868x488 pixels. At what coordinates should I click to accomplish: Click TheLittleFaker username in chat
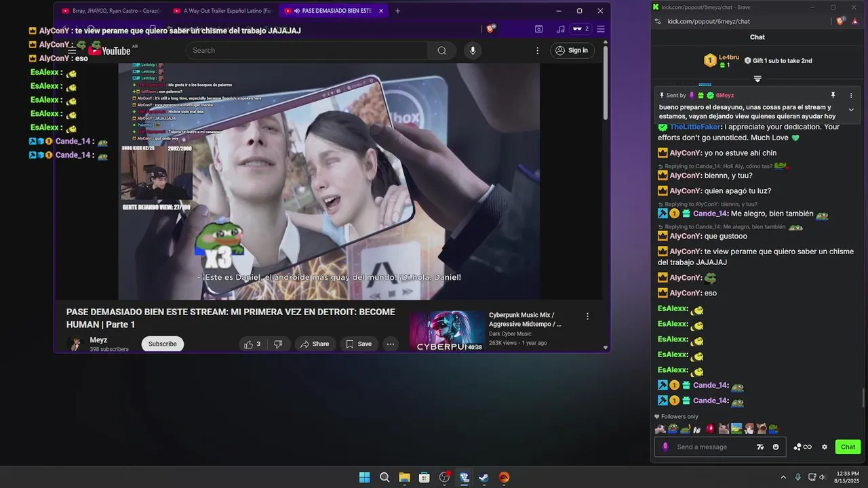coord(695,127)
